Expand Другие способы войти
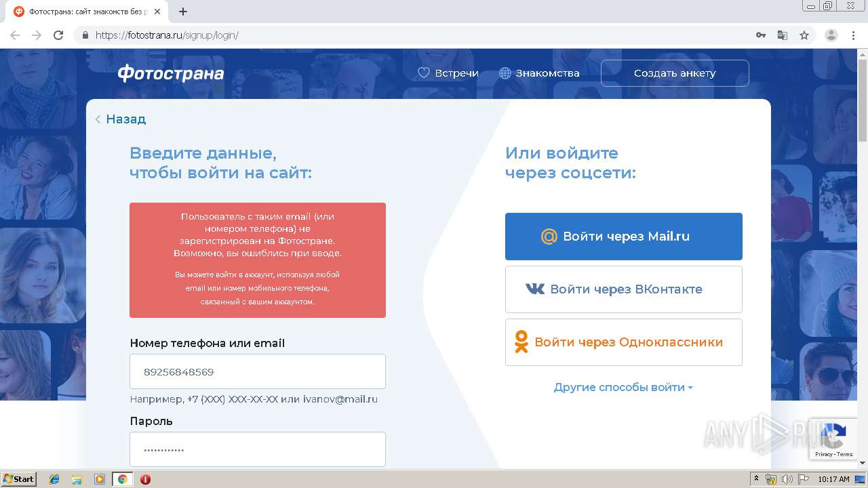The image size is (868, 488). tap(623, 388)
